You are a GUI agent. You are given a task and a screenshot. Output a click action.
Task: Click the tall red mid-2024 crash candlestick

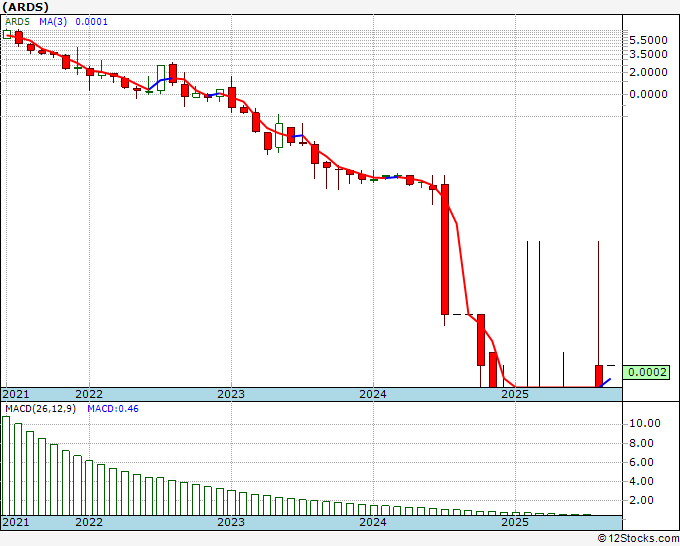[445, 249]
